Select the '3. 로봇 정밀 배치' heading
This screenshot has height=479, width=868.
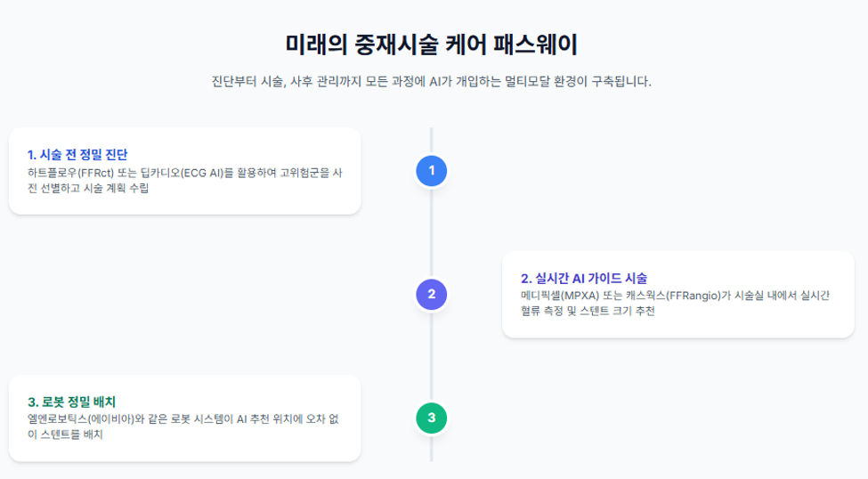(71, 402)
